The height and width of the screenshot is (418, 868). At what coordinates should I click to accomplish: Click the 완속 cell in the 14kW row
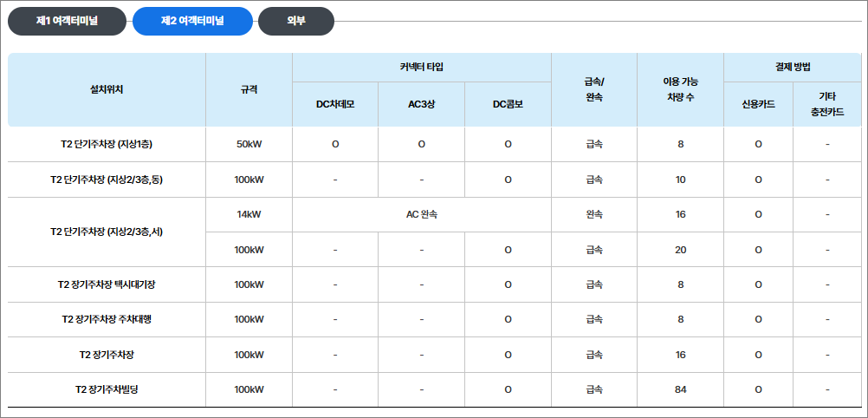click(x=594, y=214)
